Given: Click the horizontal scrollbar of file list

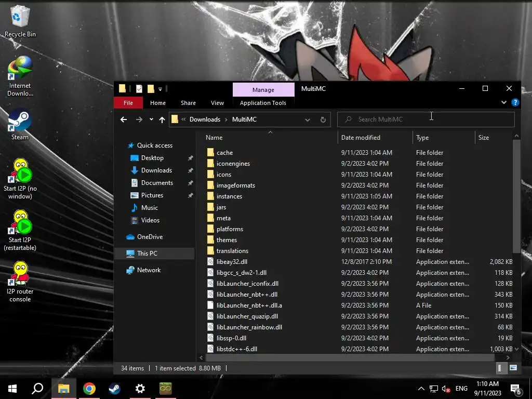Looking at the screenshot, I should 350,357.
